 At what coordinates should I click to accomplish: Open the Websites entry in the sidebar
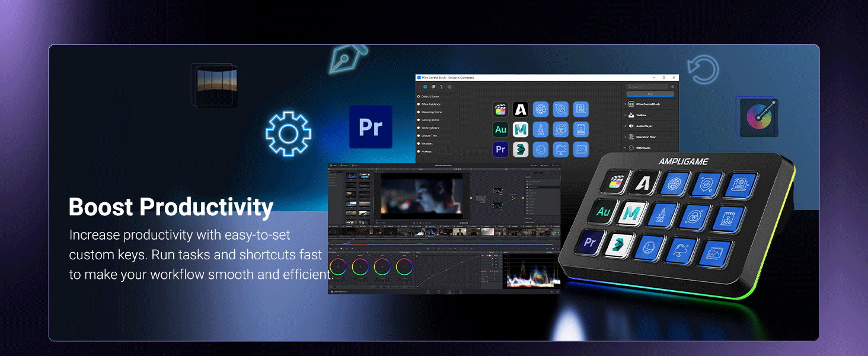428,144
